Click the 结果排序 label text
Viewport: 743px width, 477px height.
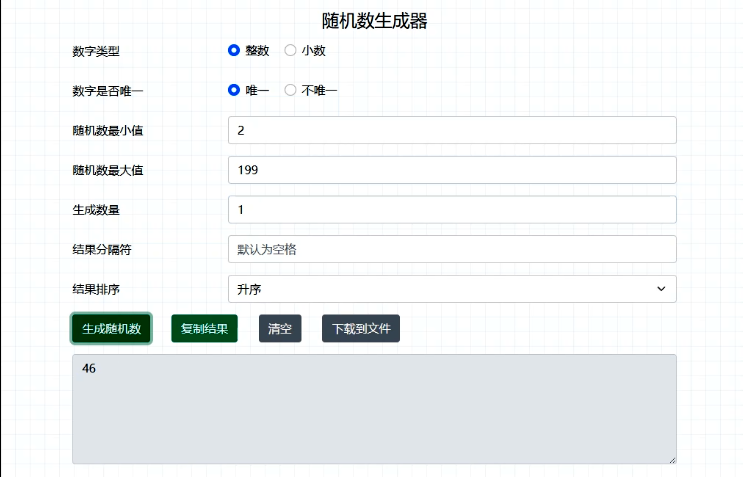click(x=96, y=289)
